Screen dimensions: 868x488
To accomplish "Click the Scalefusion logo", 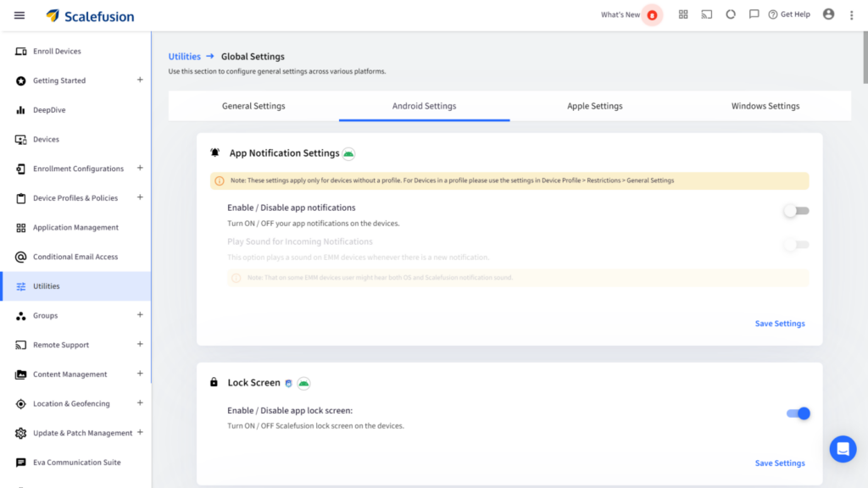I will [90, 16].
